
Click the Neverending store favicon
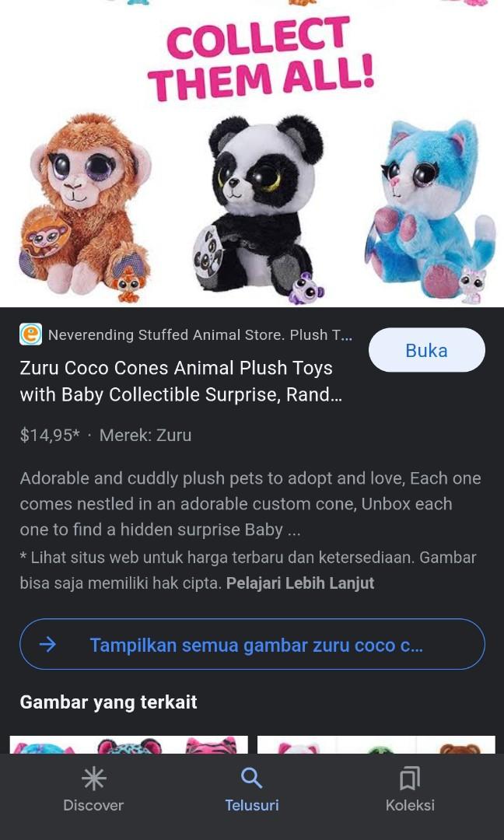click(30, 334)
